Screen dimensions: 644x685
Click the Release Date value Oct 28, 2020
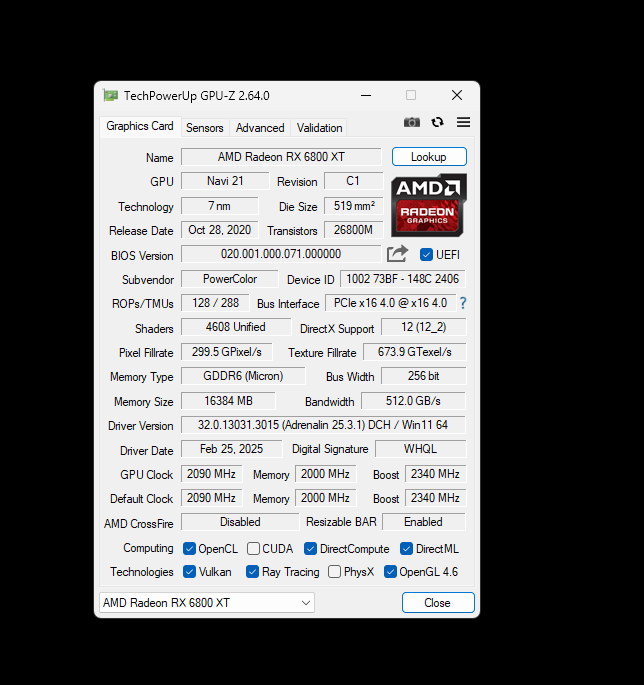coord(220,230)
